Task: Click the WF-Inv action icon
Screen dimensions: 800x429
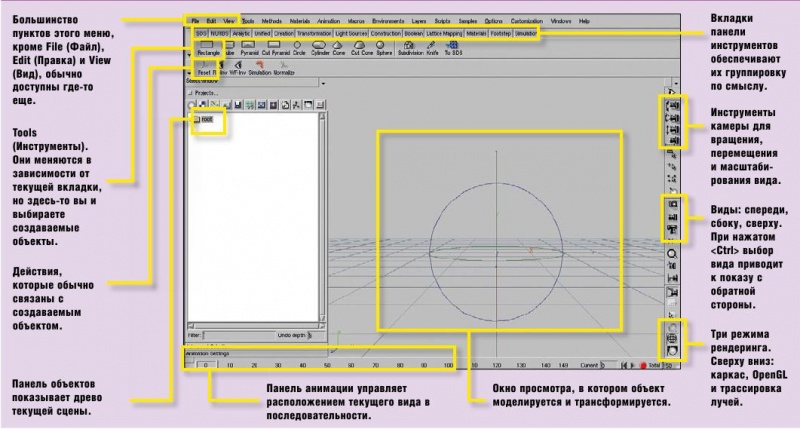Action: tap(237, 68)
